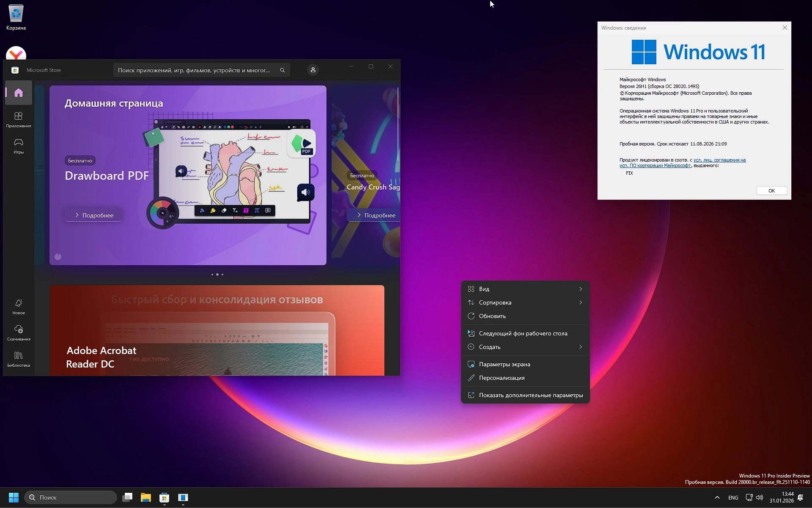
Task: Open the Приложения section in Microsoft Store sidebar
Action: pyautogui.click(x=18, y=119)
